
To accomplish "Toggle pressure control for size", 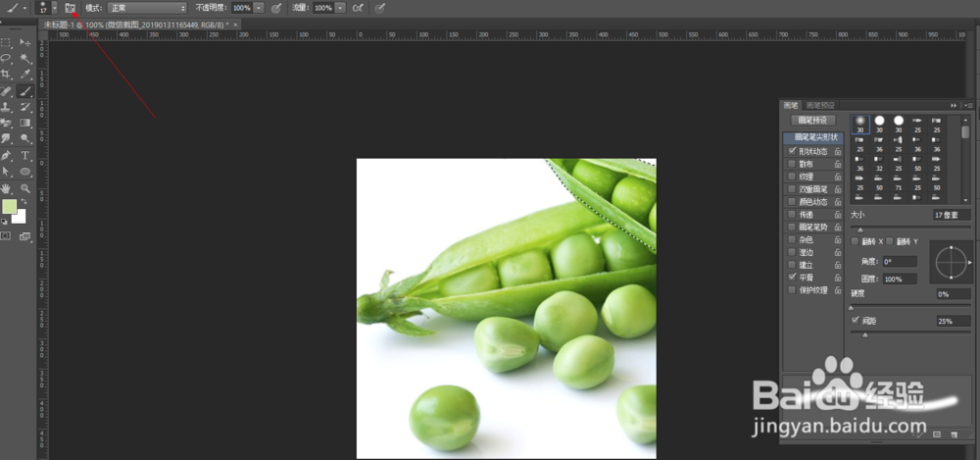I will tap(379, 8).
